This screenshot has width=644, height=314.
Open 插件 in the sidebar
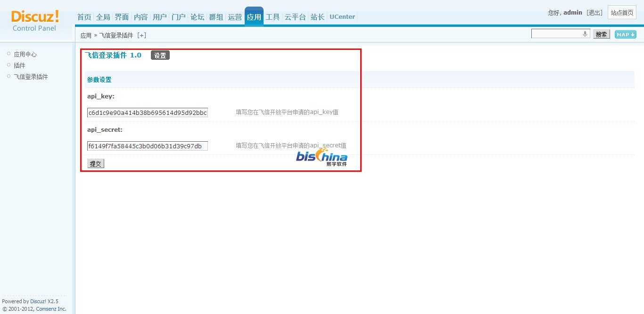point(19,65)
